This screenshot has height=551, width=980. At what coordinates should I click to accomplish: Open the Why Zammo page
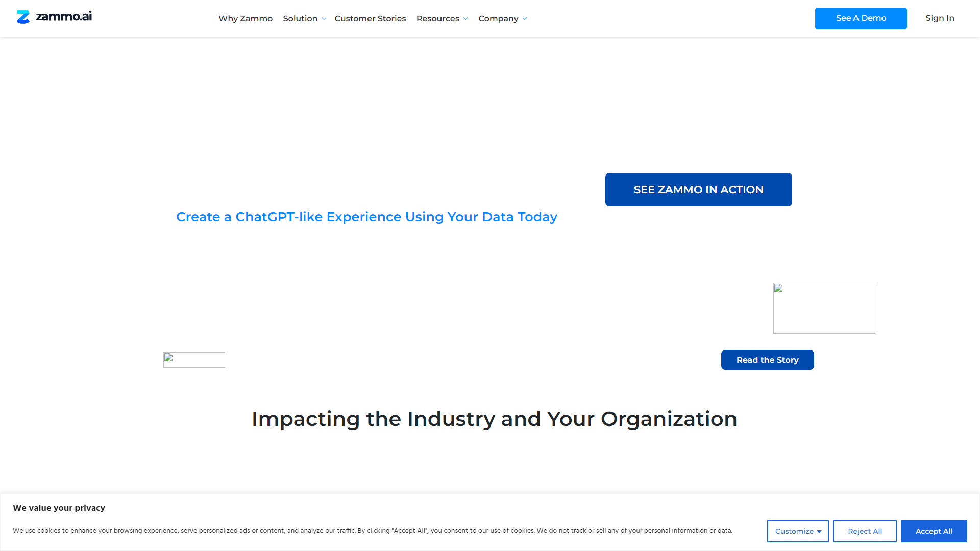point(246,19)
